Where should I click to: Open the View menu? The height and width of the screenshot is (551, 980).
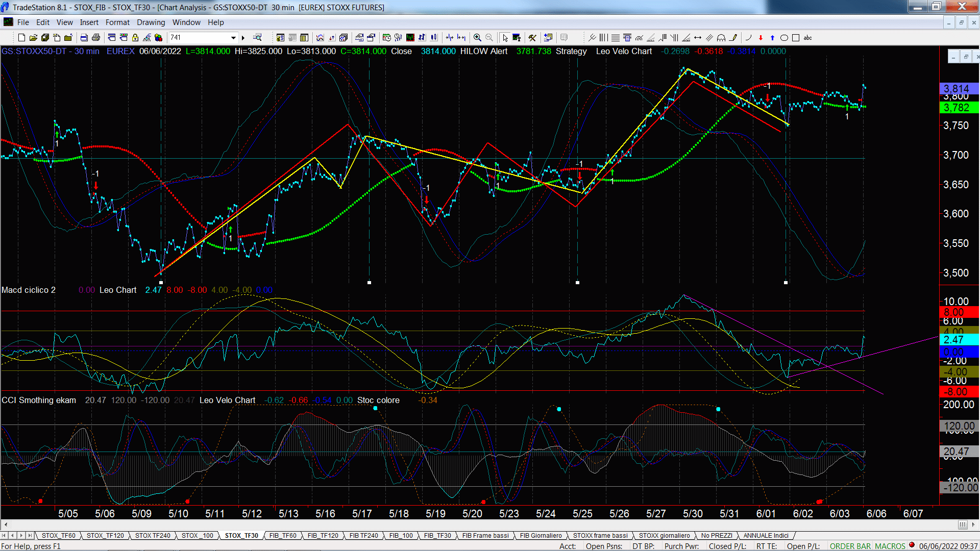pyautogui.click(x=64, y=22)
